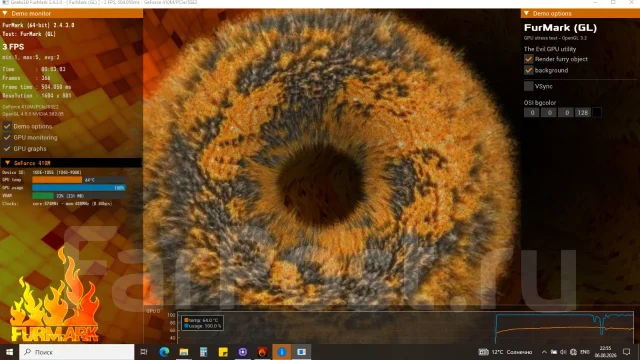Show hidden system tray icons
This screenshot has height=360, width=640.
pos(544,352)
